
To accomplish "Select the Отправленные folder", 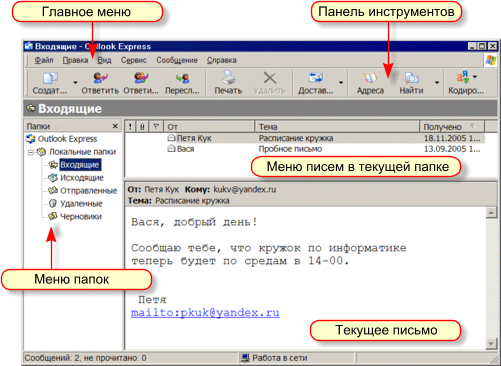I will pyautogui.click(x=88, y=191).
